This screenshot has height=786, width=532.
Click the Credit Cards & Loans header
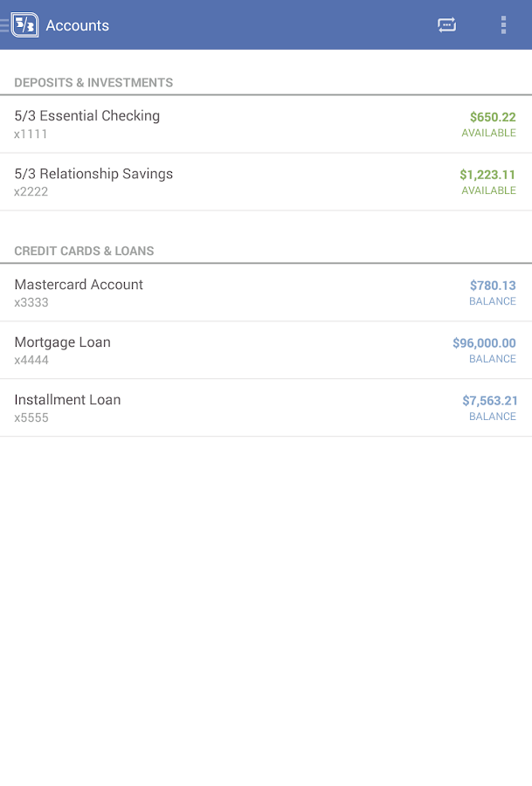point(84,252)
